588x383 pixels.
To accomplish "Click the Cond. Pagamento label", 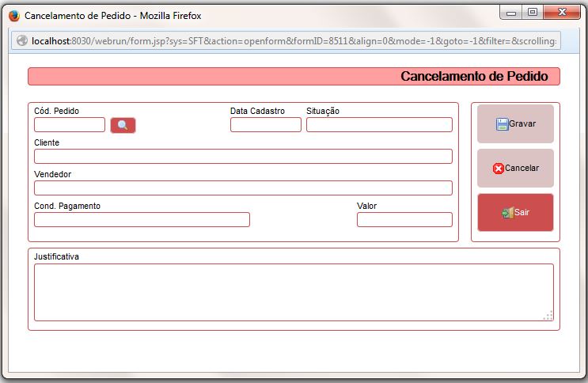I will click(x=67, y=206).
